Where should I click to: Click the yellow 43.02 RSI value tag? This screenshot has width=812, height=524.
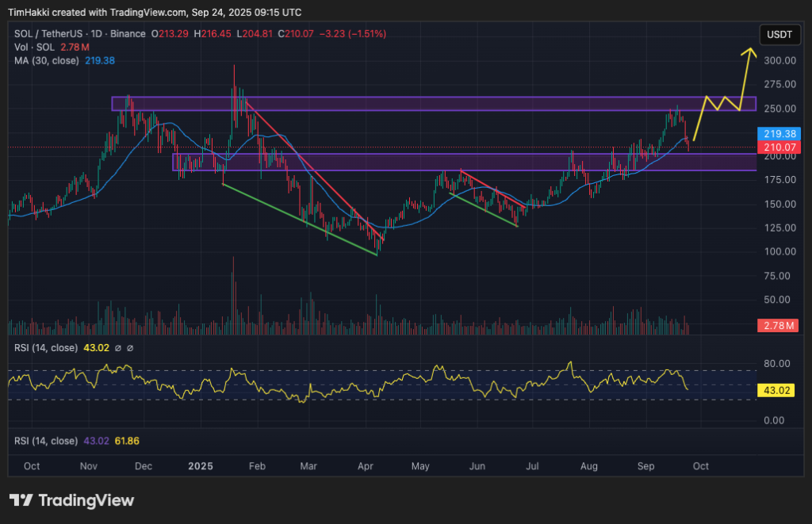point(778,390)
